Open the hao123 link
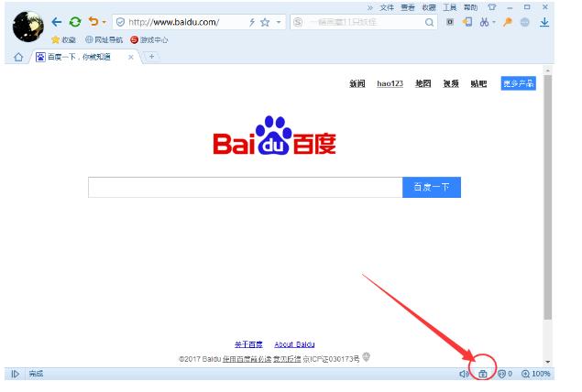The image size is (582, 392). coord(390,83)
